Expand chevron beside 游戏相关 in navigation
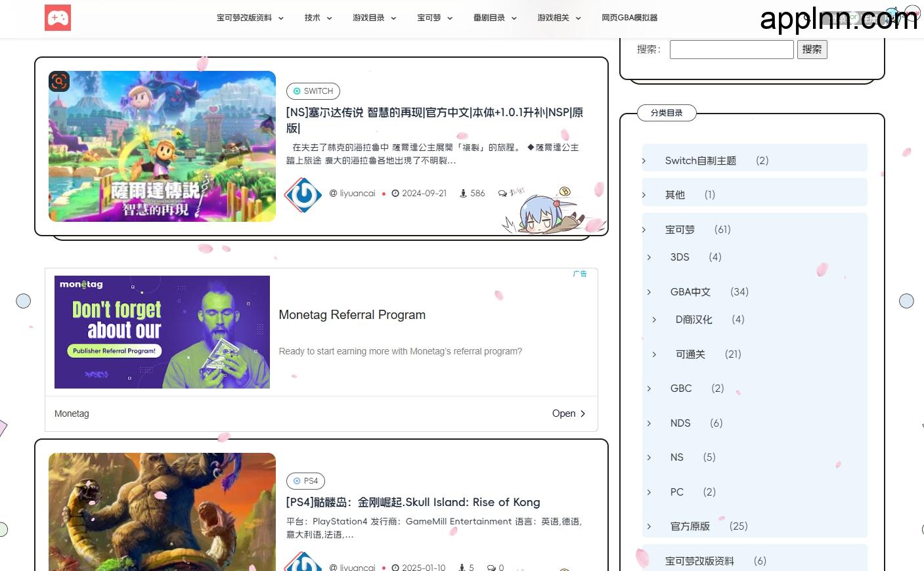Viewport: 924px width, 571px height. point(579,18)
